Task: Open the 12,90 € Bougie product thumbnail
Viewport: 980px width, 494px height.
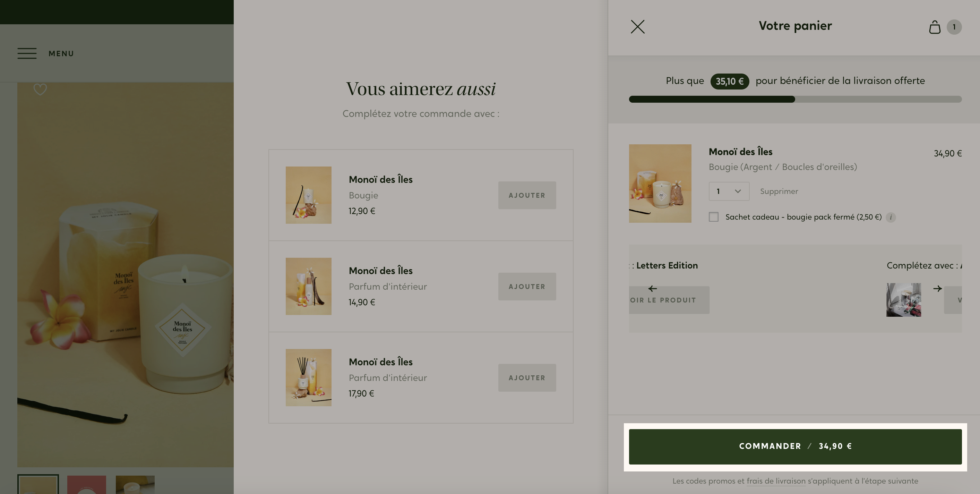Action: click(x=309, y=195)
